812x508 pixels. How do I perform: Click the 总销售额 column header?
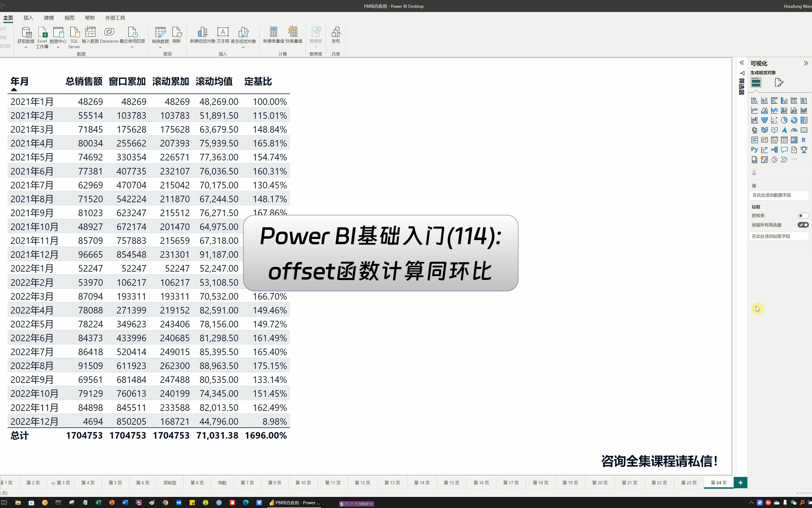(84, 81)
